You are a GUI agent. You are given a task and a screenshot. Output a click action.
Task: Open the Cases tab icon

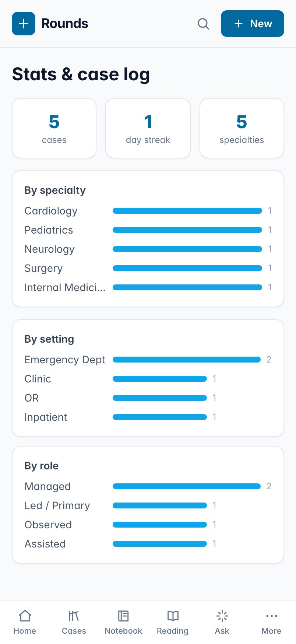pyautogui.click(x=74, y=616)
